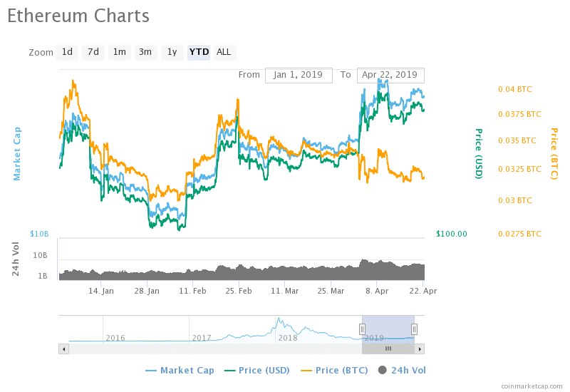Image resolution: width=570 pixels, height=392 pixels.
Task: Click the navigator's left range handle
Action: [362, 329]
